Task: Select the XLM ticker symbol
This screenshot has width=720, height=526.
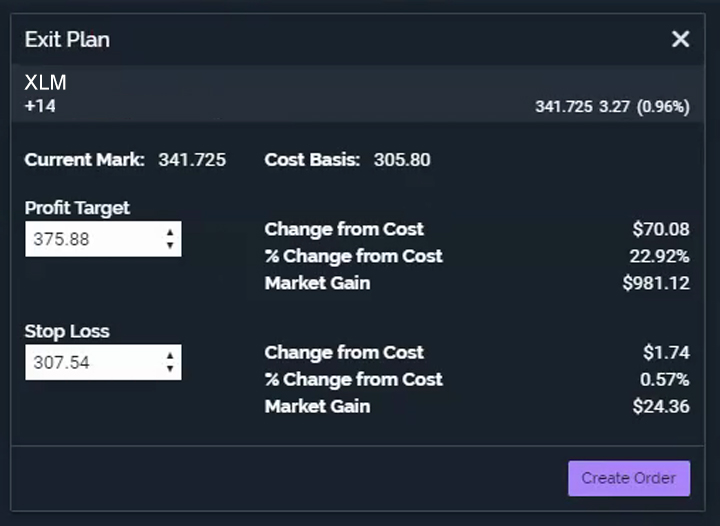Action: click(x=46, y=83)
